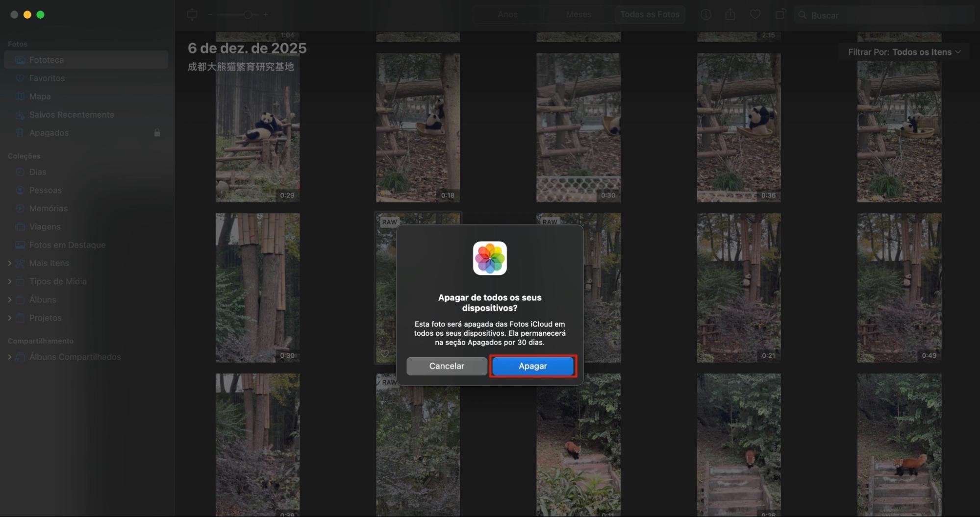The height and width of the screenshot is (517, 980).
Task: Click the Share icon in the toolbar
Action: 730,14
